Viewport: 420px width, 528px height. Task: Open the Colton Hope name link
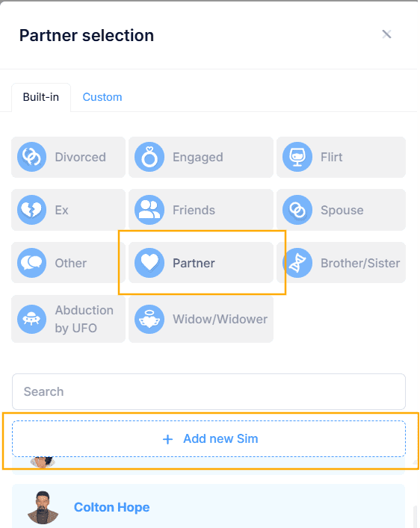click(111, 507)
